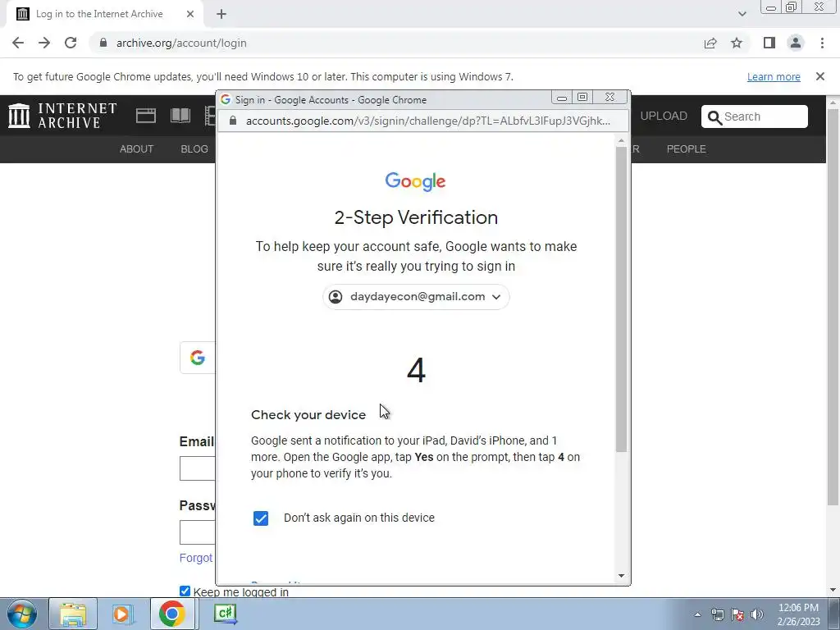The image size is (840, 630).
Task: Click the Password input field
Action: coord(198,532)
